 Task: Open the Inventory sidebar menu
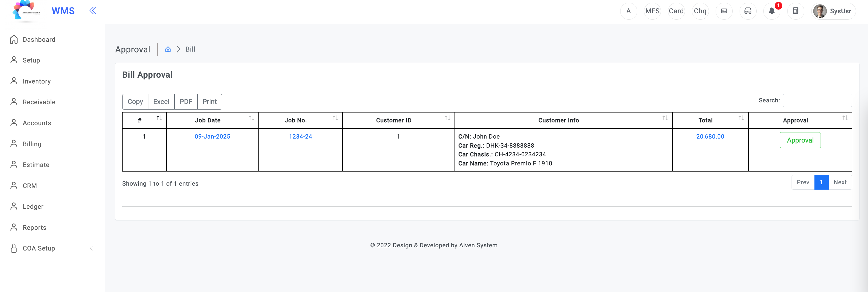click(x=36, y=81)
